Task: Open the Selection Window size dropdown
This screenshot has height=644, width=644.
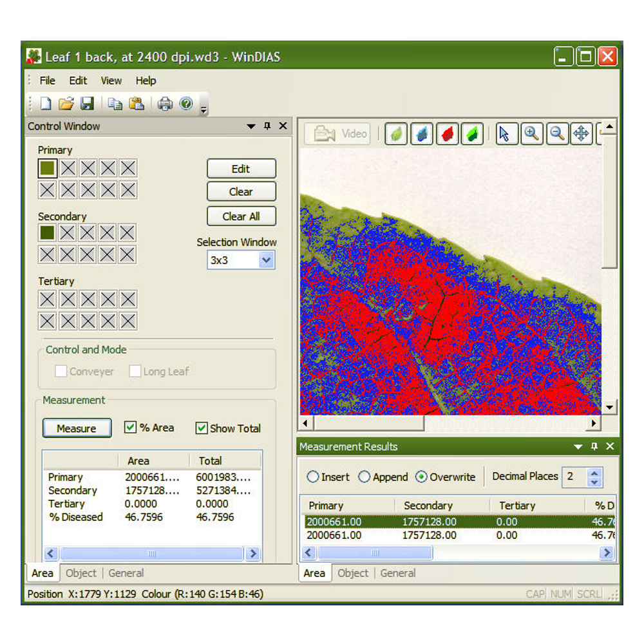Action: click(265, 260)
